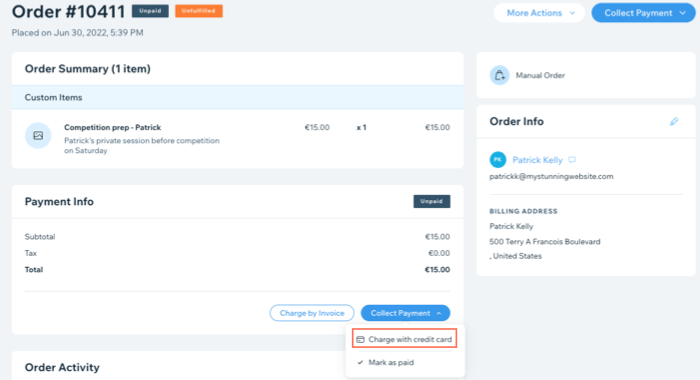Click the placed on date text
700x380 pixels.
click(x=77, y=33)
